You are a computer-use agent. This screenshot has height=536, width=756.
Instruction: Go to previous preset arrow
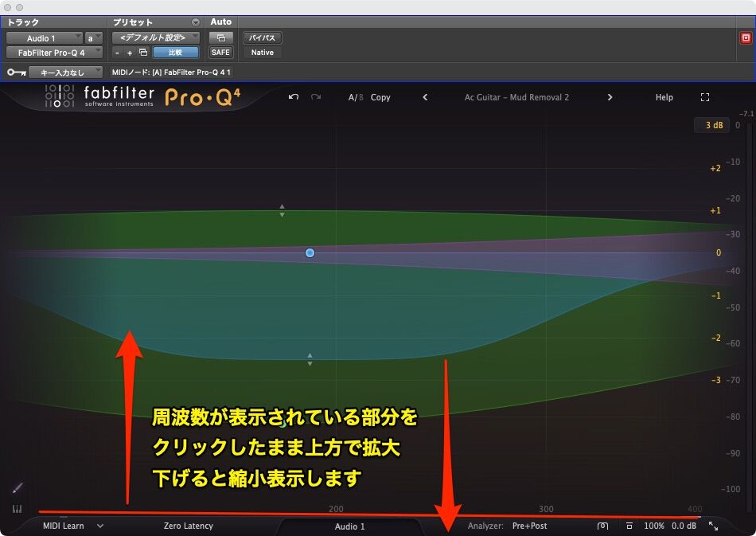pos(425,97)
